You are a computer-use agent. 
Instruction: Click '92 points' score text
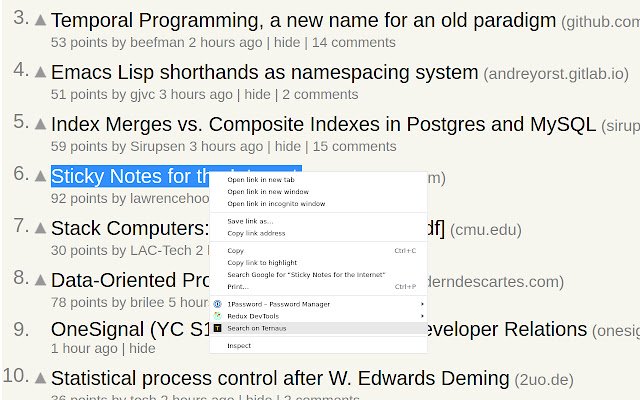[79, 198]
